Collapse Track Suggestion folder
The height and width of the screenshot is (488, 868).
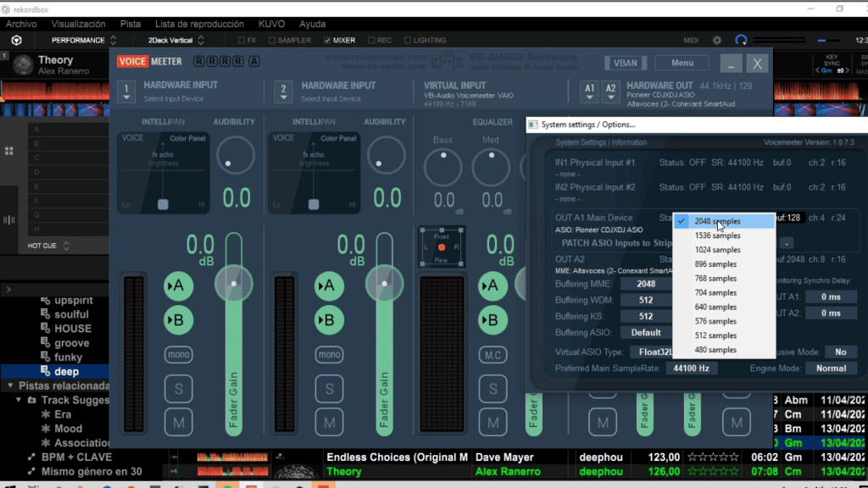tap(19, 400)
